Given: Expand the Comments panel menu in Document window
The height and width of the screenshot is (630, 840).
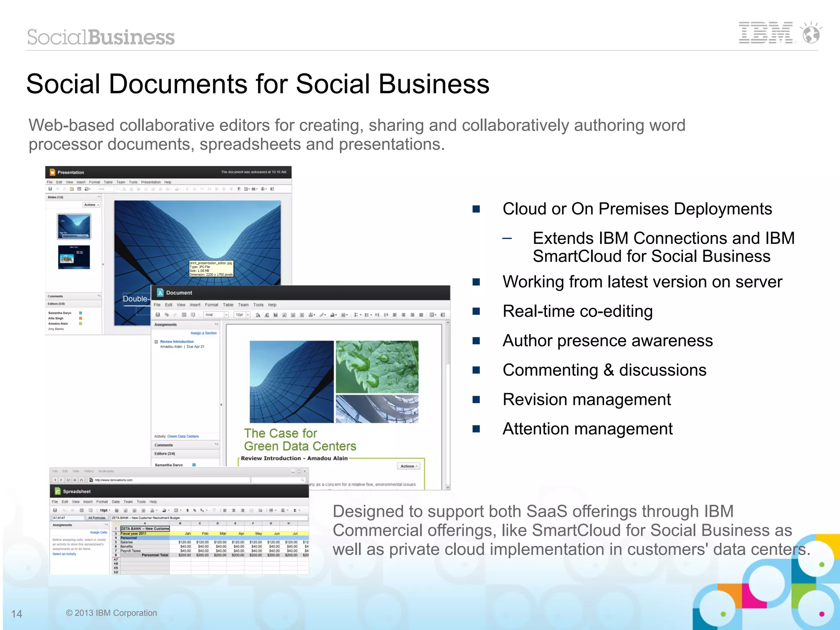Looking at the screenshot, I should (x=217, y=444).
